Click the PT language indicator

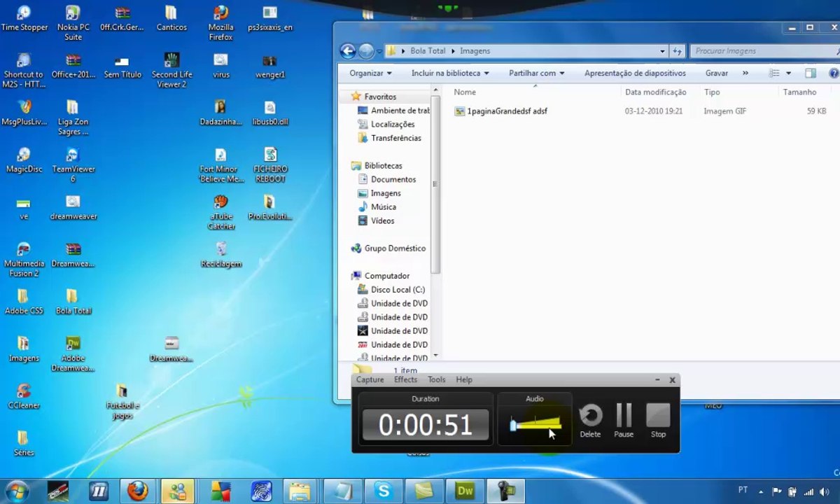click(743, 491)
